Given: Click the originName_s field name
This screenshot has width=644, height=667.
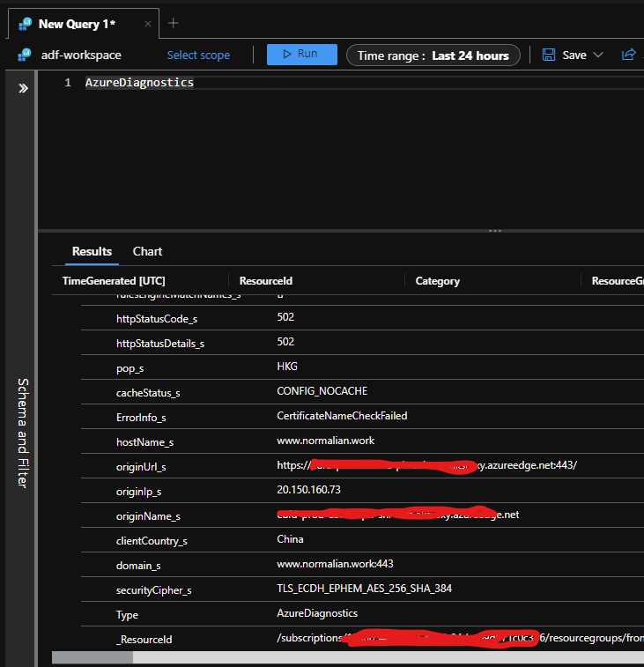Looking at the screenshot, I should [148, 516].
